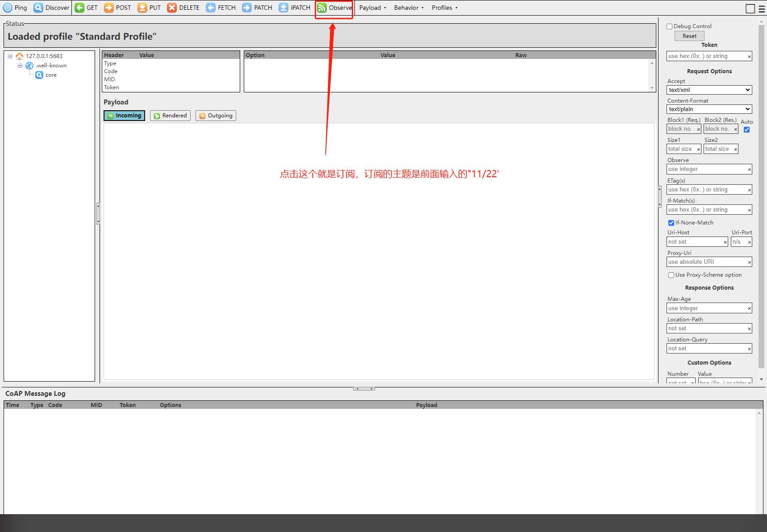This screenshot has height=532, width=767.
Task: Start Observe subscription on the resource
Action: 334,8
